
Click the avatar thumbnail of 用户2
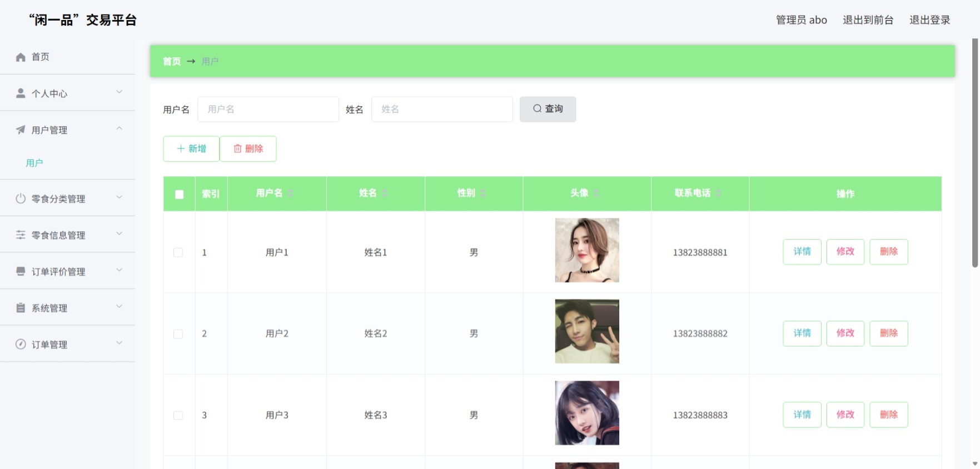[587, 332]
